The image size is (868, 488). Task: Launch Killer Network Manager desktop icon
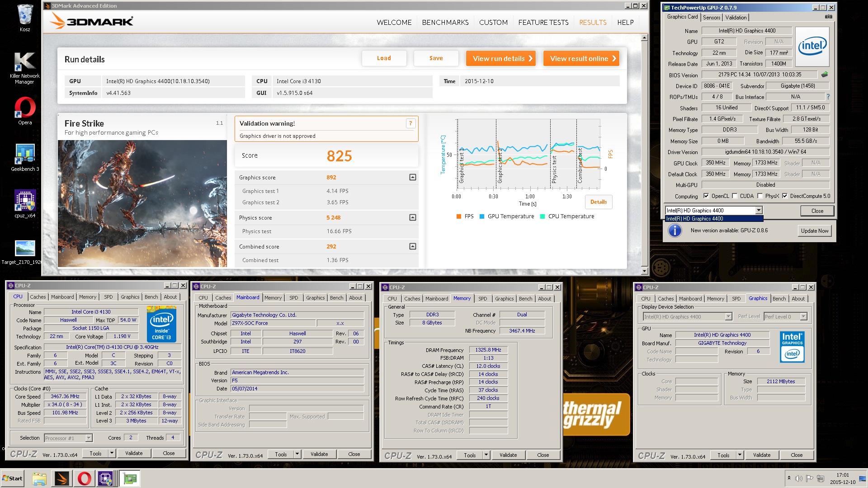24,68
